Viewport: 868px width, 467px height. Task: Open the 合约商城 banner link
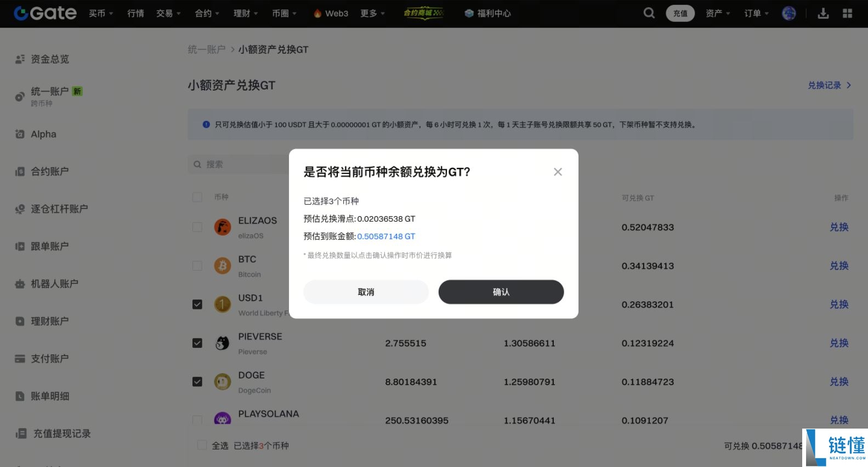pyautogui.click(x=423, y=13)
